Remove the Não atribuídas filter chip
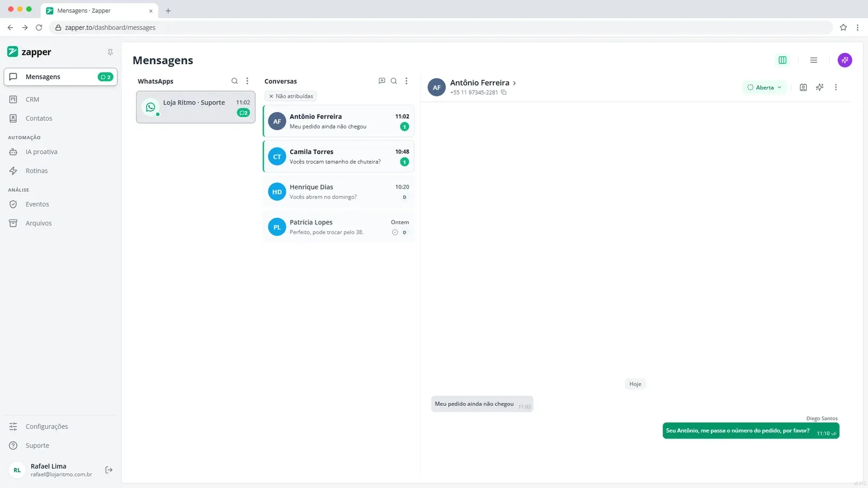Image resolution: width=868 pixels, height=488 pixels. point(271,96)
